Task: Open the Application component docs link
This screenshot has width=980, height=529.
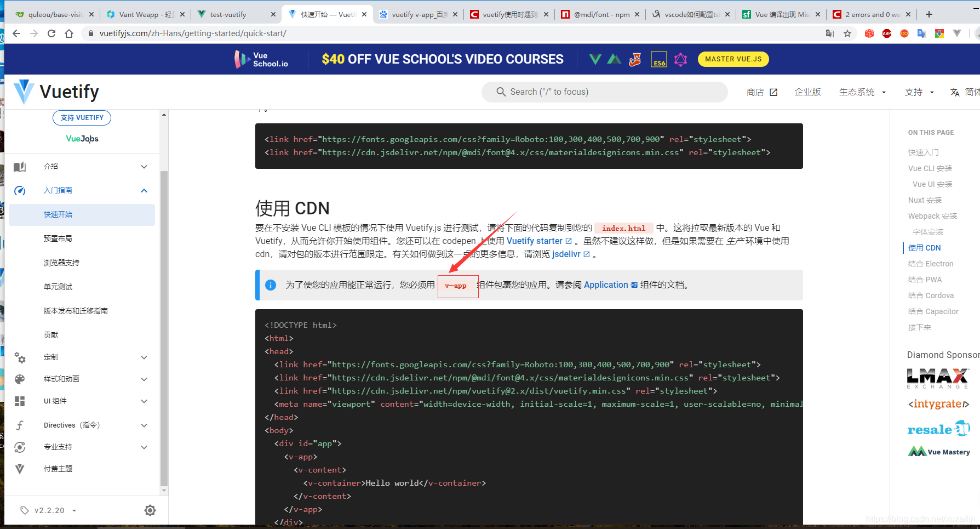Action: click(610, 285)
